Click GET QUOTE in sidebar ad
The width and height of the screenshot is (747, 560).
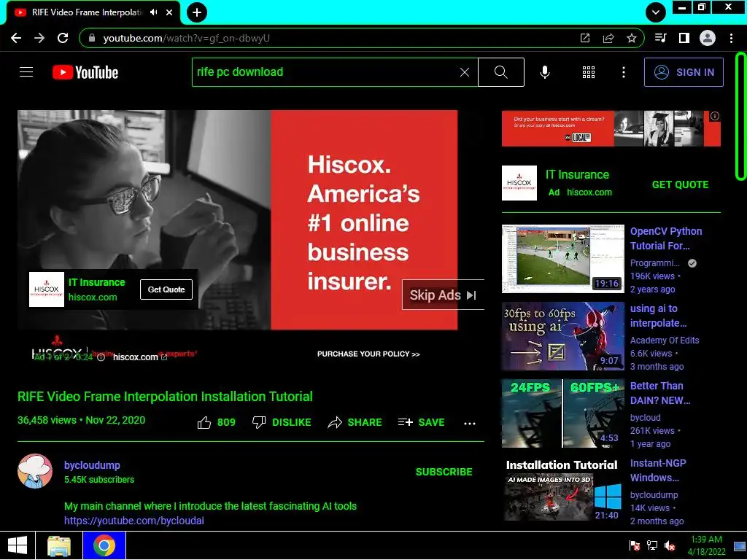681,184
